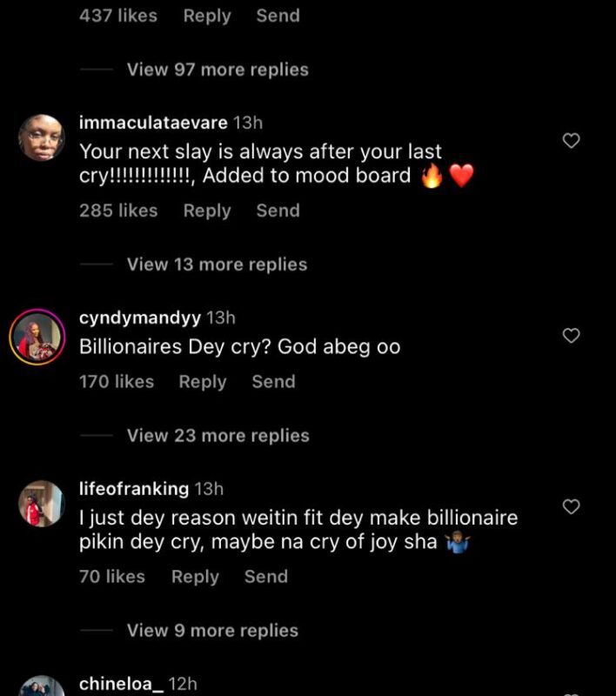616x696 pixels.
Task: Open the lifeofranking username link
Action: point(134,489)
